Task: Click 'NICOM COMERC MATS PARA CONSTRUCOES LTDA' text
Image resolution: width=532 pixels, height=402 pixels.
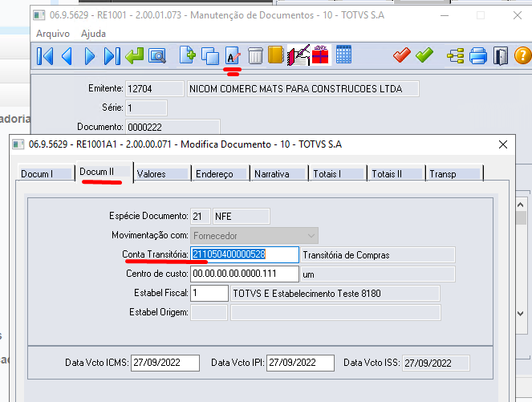Action: click(296, 89)
